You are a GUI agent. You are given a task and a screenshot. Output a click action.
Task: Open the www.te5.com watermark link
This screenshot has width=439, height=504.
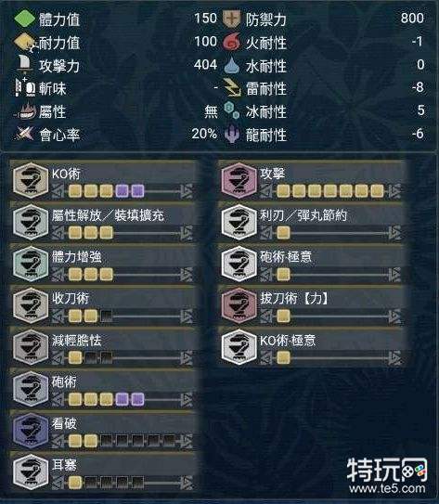pyautogui.click(x=387, y=489)
